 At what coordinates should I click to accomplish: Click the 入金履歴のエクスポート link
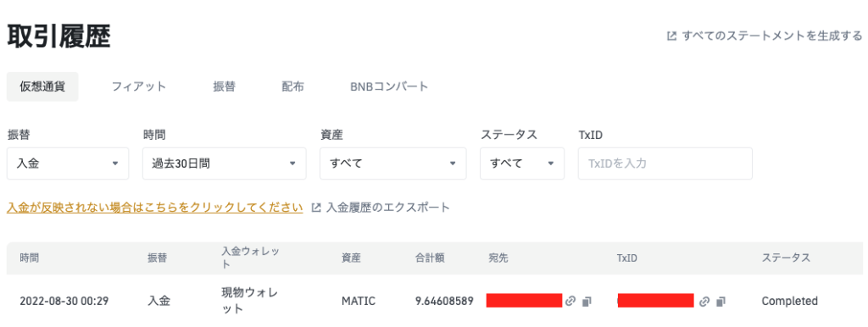(388, 208)
